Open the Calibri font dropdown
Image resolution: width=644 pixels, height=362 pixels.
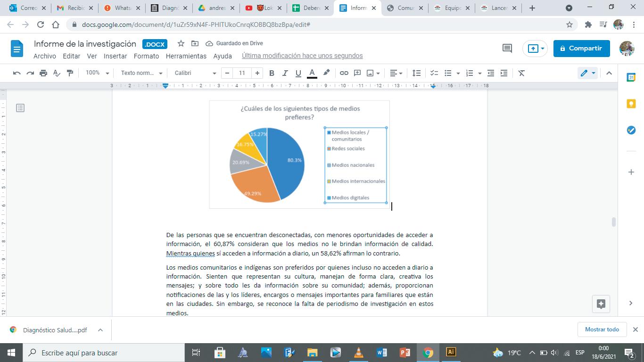[x=195, y=73]
